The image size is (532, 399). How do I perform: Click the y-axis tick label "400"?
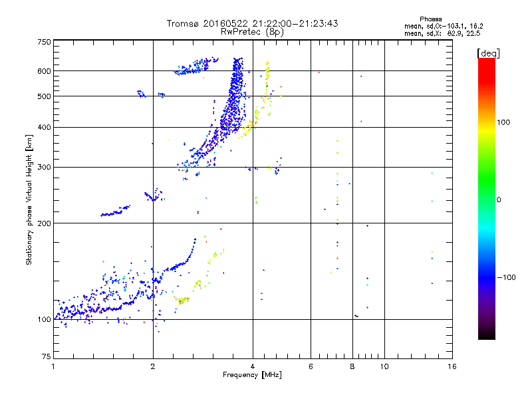(x=44, y=127)
